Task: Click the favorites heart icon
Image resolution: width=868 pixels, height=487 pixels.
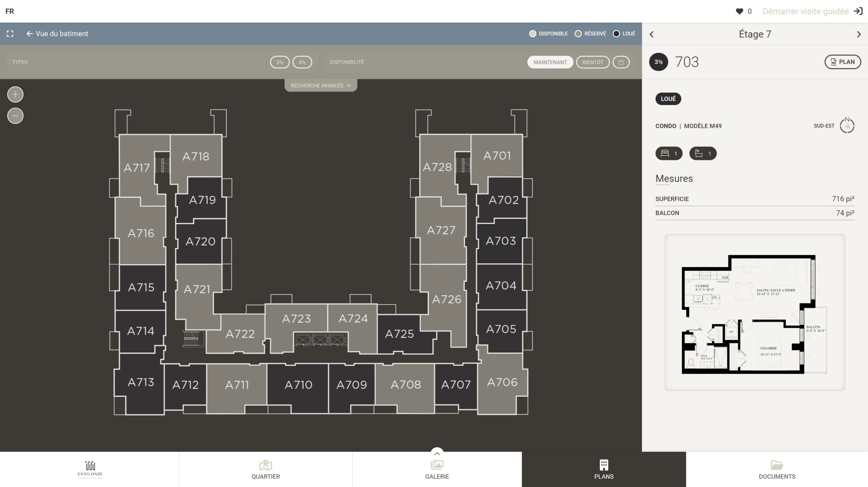Action: click(x=739, y=11)
